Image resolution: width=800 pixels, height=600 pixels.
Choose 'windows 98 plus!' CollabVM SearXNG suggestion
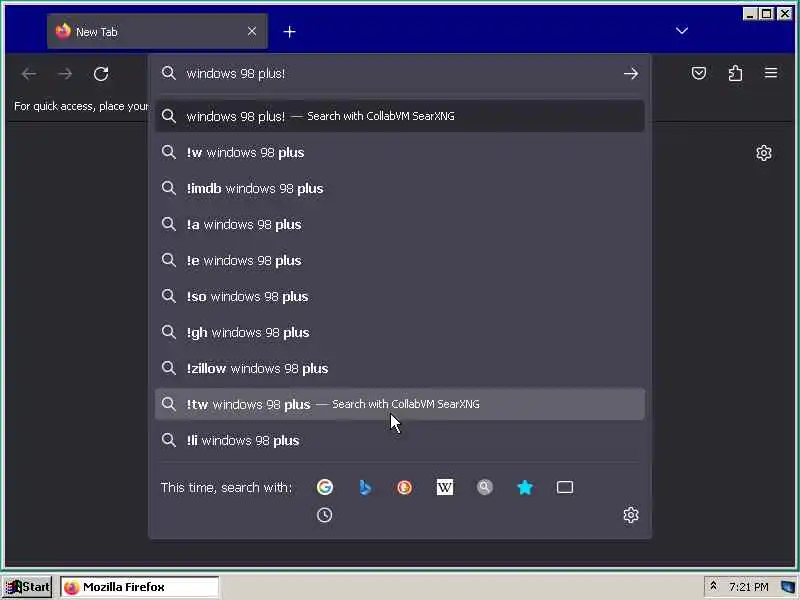click(x=399, y=116)
